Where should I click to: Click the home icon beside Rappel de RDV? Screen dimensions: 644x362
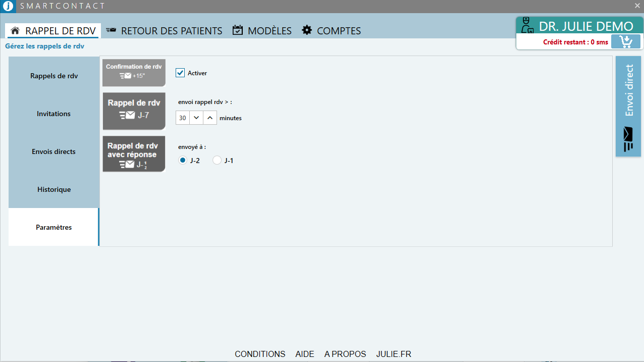[x=15, y=30]
